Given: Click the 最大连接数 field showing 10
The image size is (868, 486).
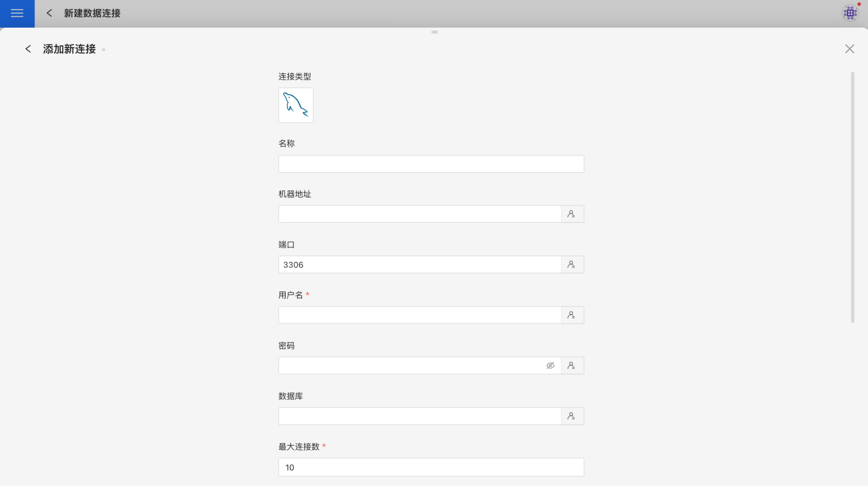Looking at the screenshot, I should point(431,467).
